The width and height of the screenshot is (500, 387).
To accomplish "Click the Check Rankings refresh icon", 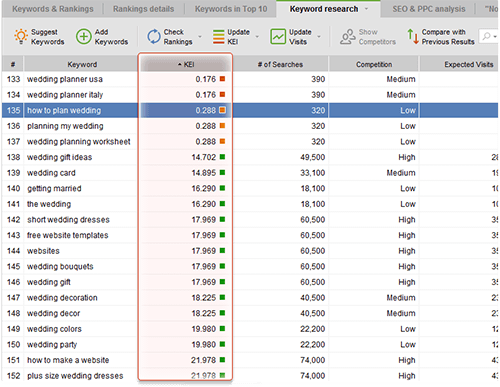I will pos(154,37).
